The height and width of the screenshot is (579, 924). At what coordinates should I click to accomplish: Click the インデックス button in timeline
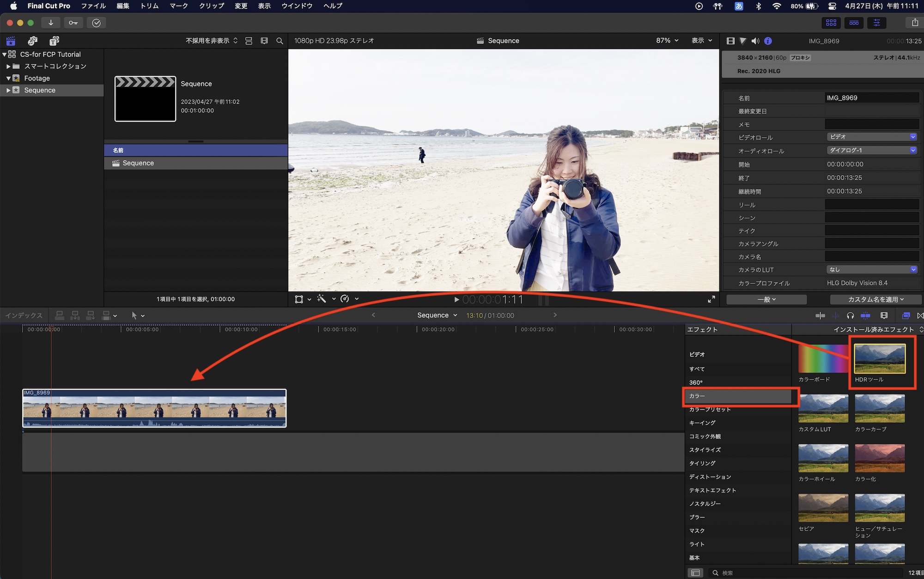[24, 315]
